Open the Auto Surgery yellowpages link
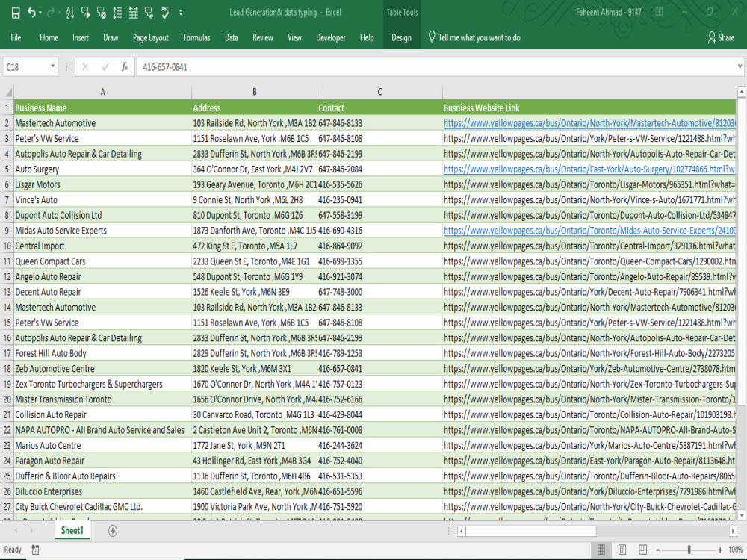Image resolution: width=747 pixels, height=560 pixels. click(x=589, y=169)
